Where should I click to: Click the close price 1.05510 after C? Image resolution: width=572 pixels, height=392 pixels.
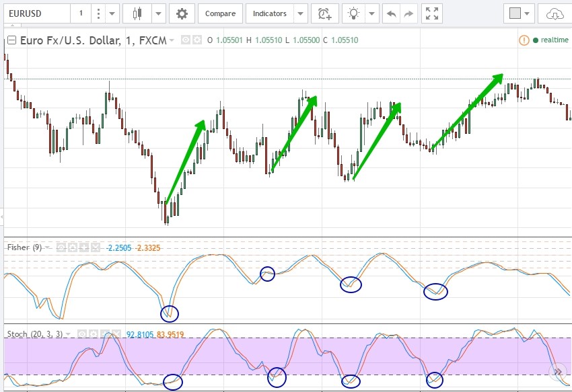pos(345,40)
